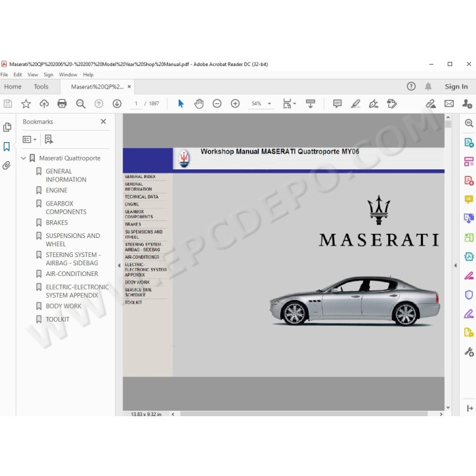Open Fill & Sign in right pane
Screen dimensions: 476x476
point(469,313)
